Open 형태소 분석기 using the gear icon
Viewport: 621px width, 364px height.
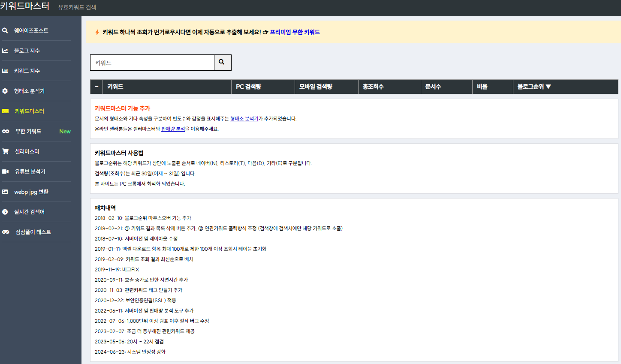click(5, 91)
